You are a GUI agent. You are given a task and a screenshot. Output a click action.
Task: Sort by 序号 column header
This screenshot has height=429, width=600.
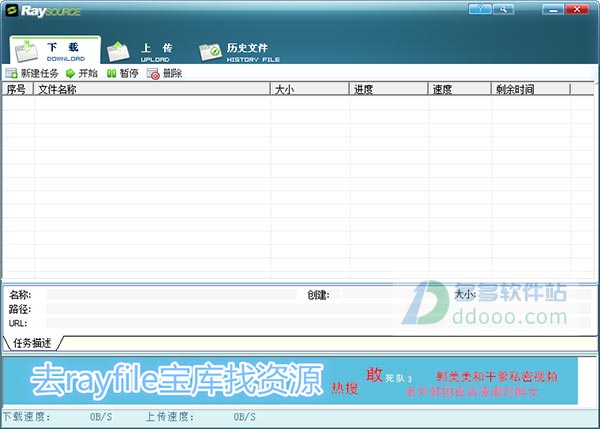(18, 89)
